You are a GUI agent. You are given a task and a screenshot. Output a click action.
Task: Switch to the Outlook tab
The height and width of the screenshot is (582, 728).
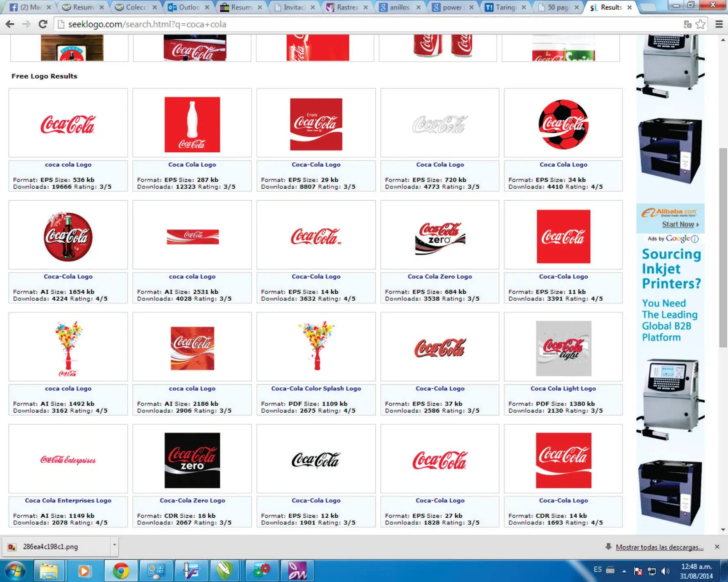click(x=189, y=7)
